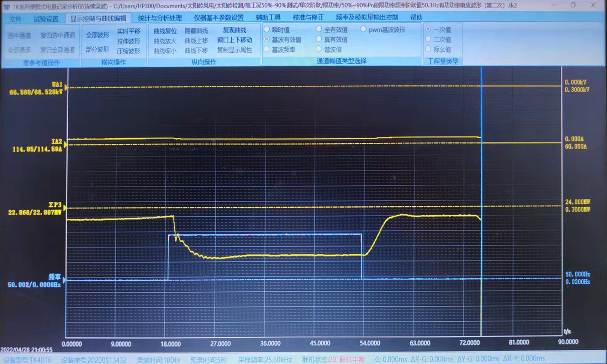Click 复制显示属性 button
The height and width of the screenshot is (364, 607).
(x=234, y=50)
